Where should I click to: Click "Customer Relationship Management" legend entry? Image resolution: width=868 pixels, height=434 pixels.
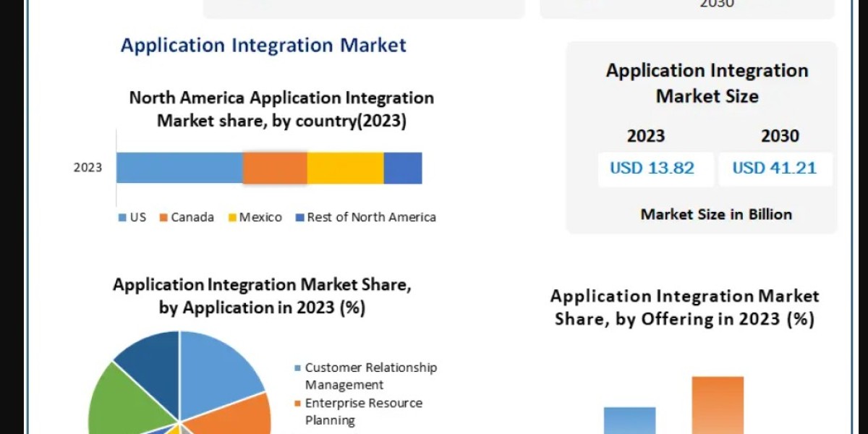click(367, 376)
